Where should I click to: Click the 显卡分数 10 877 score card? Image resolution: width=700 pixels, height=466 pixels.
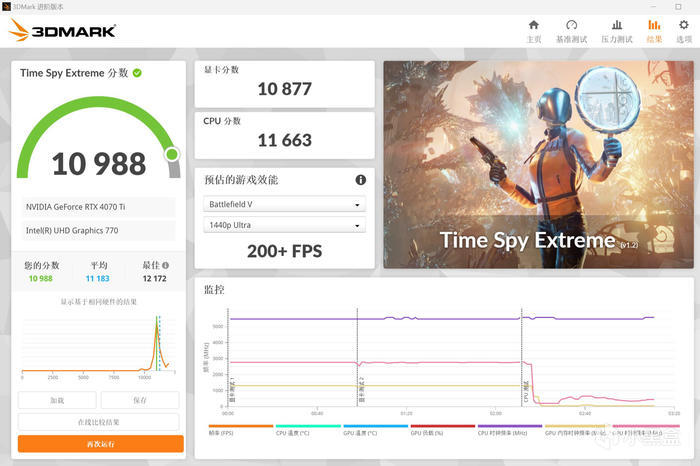(x=284, y=84)
